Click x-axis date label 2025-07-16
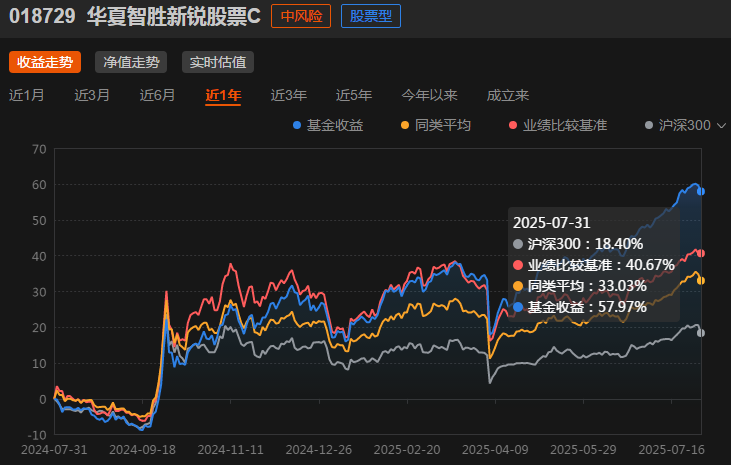 [671, 450]
